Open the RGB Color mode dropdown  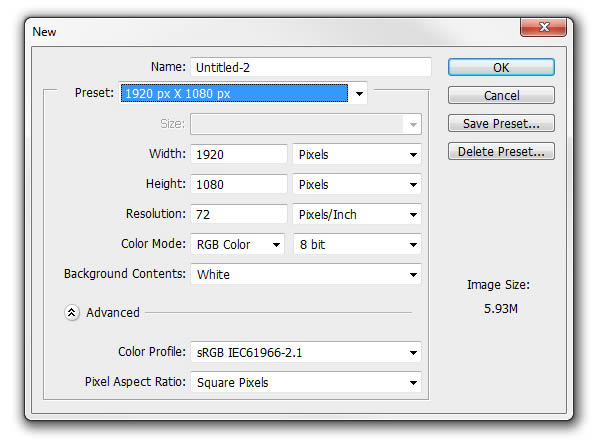237,244
